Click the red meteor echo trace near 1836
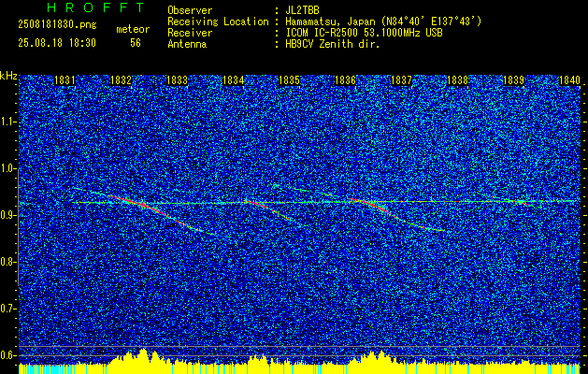Viewport: 588px width, 374px height. [x=379, y=208]
